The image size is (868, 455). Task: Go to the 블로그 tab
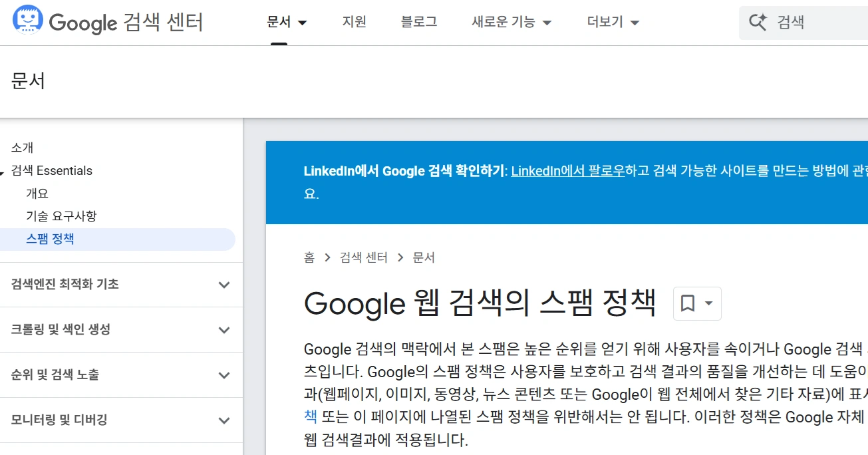point(419,22)
